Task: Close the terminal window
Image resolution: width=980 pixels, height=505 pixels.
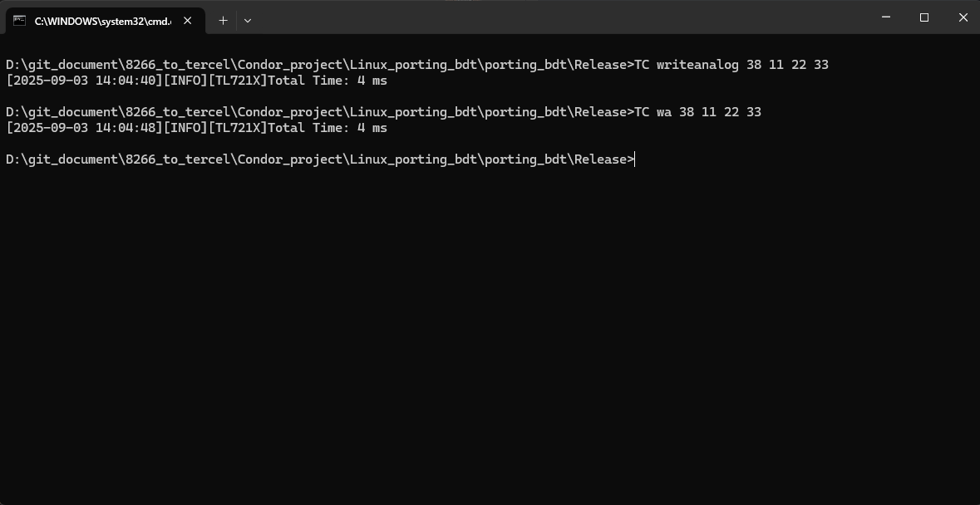Action: [x=963, y=17]
